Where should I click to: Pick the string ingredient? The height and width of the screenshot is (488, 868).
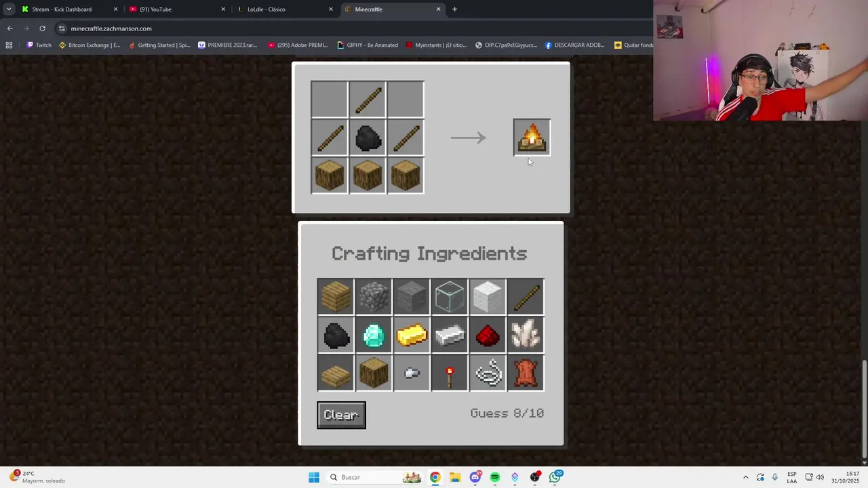click(488, 373)
